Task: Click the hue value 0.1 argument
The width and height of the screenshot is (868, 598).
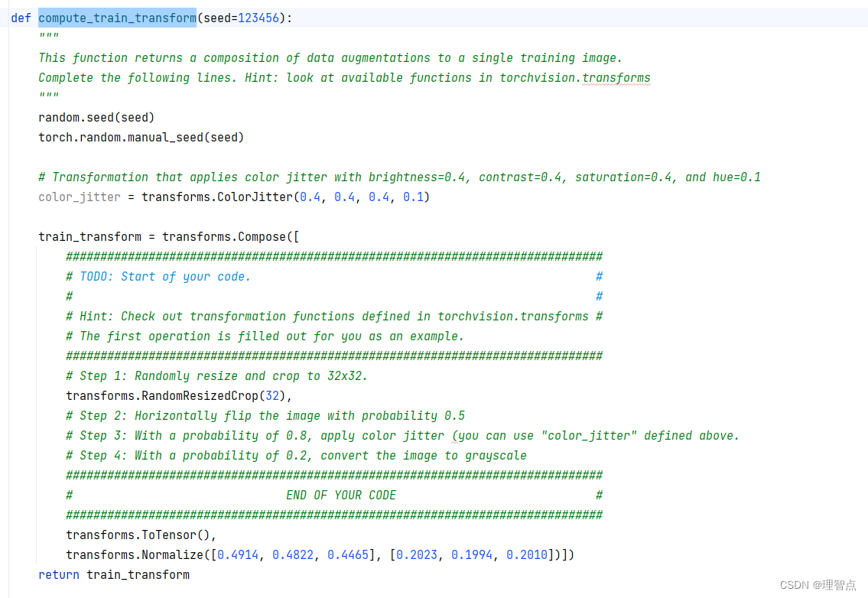Action: (x=413, y=197)
